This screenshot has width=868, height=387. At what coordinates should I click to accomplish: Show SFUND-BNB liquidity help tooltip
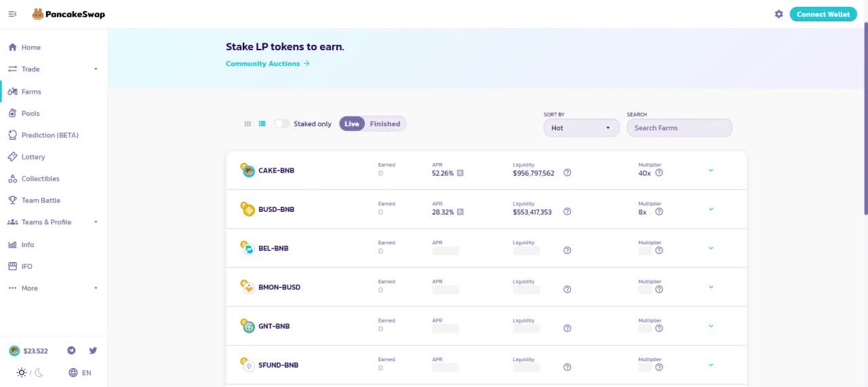click(568, 367)
